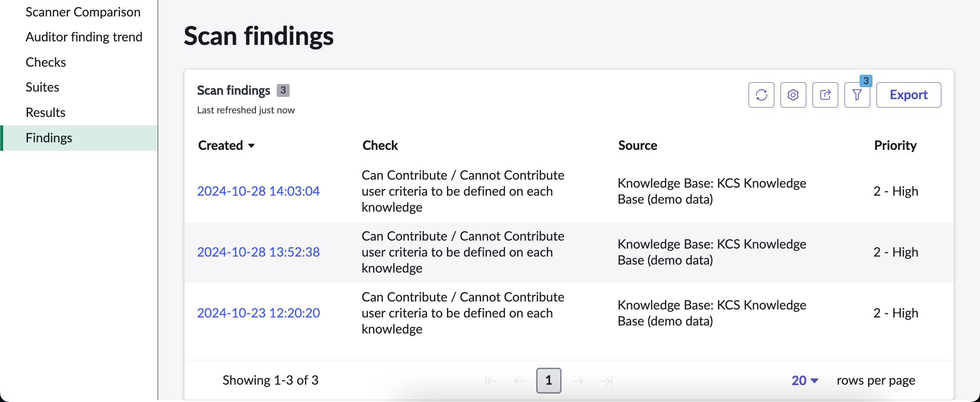Go to last page arrow icon

coord(606,381)
